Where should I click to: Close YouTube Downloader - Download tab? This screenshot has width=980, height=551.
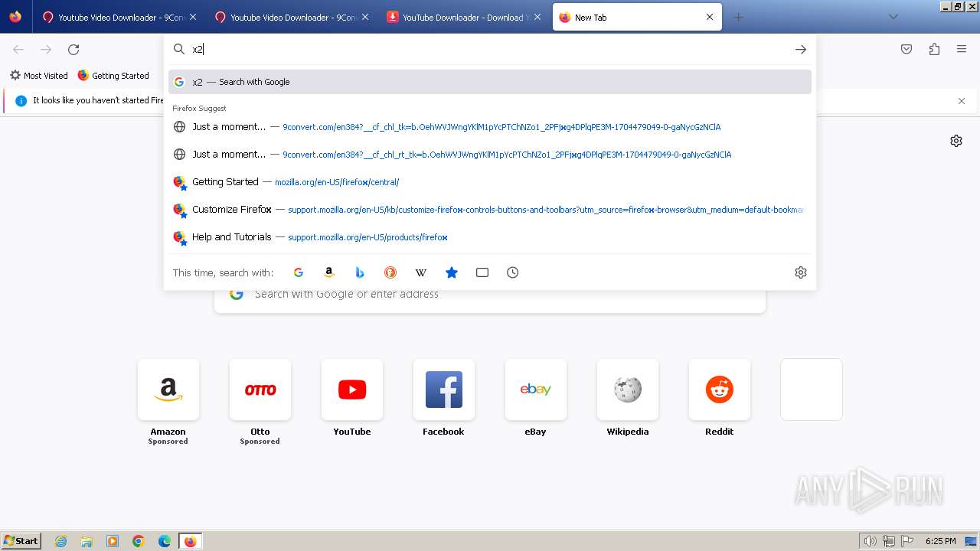[537, 17]
